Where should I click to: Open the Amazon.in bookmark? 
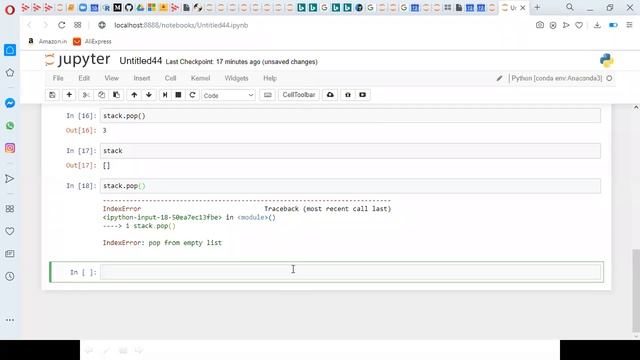coord(47,41)
